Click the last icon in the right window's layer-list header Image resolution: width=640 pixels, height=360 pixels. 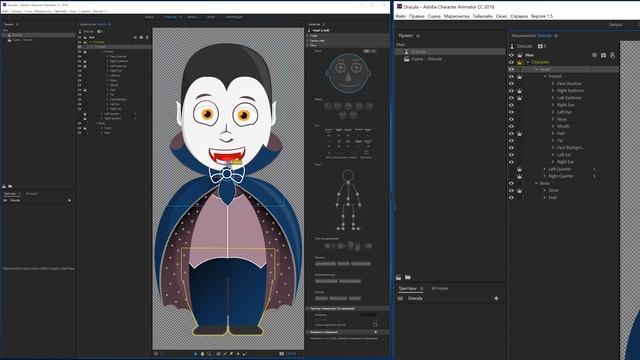(612, 55)
